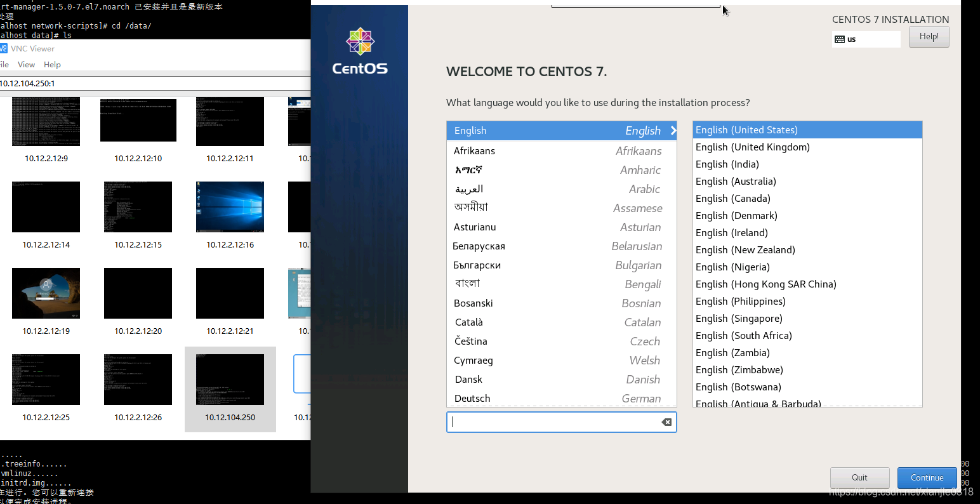Select English in the language list
This screenshot has width=980, height=504.
pos(561,131)
